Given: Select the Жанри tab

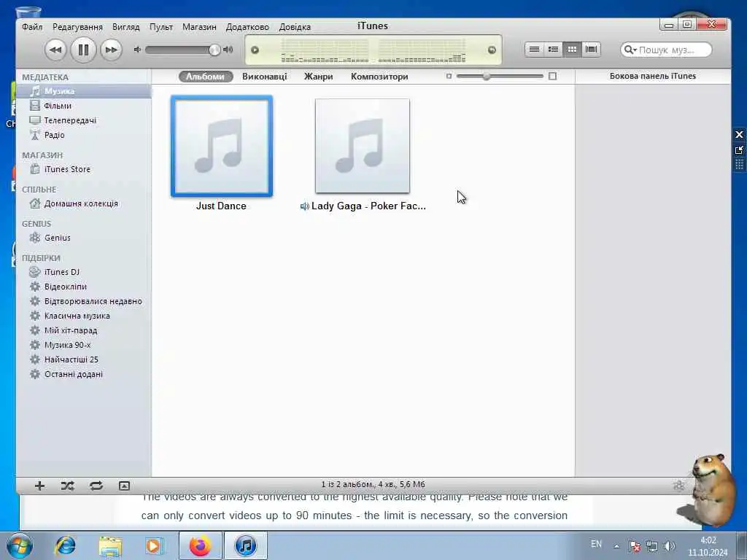Looking at the screenshot, I should 318,76.
